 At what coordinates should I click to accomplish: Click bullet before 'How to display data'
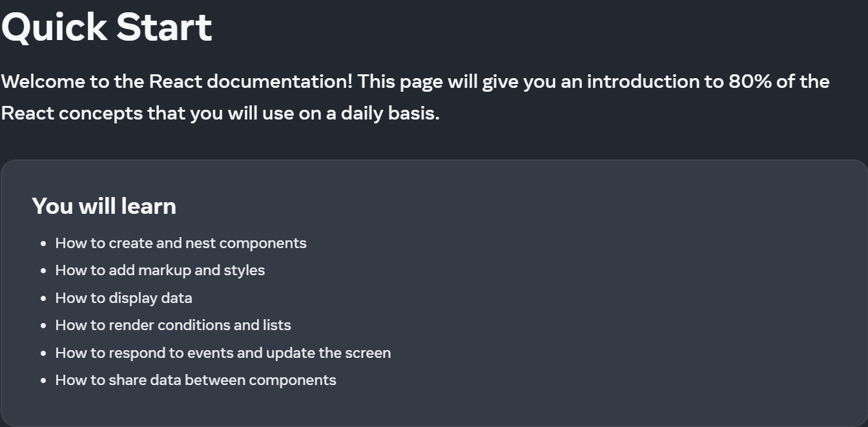pyautogui.click(x=43, y=298)
